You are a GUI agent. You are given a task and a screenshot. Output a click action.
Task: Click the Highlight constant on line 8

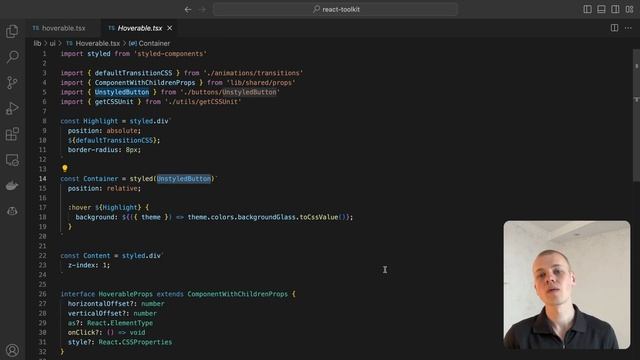100,121
